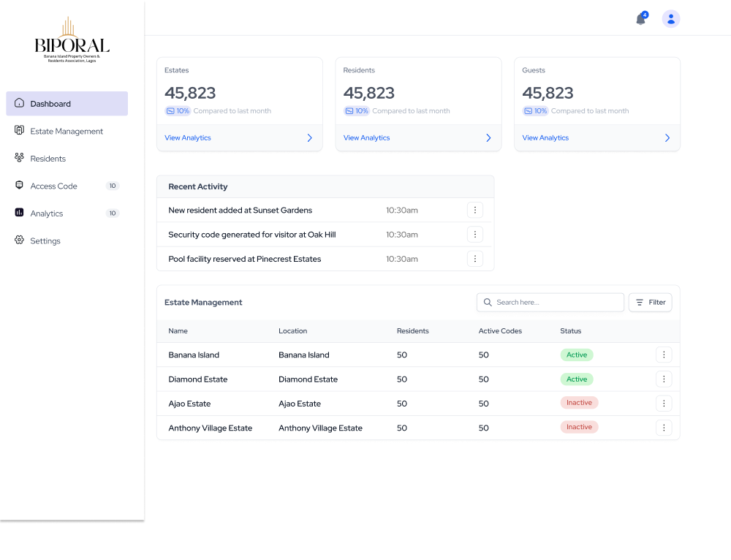Click the Location column header
The image size is (731, 560).
[x=293, y=331]
